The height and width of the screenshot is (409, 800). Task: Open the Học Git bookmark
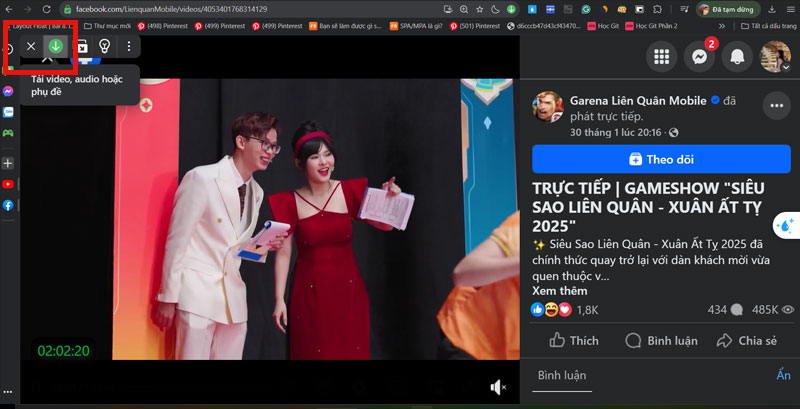603,26
